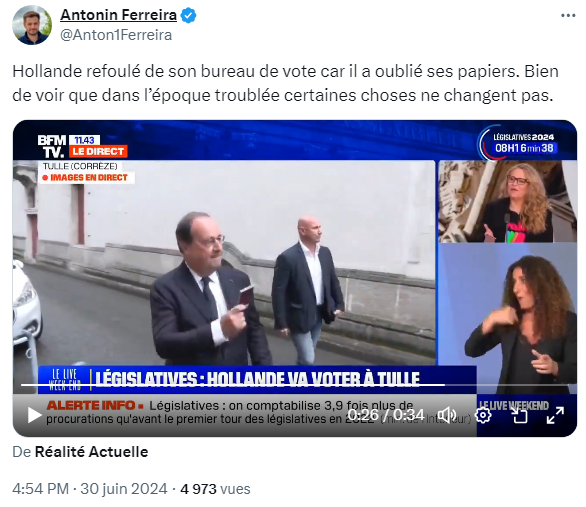Viewport: 586px width, 507px height.
Task: Click the 30 juin 2024 date
Action: click(124, 489)
